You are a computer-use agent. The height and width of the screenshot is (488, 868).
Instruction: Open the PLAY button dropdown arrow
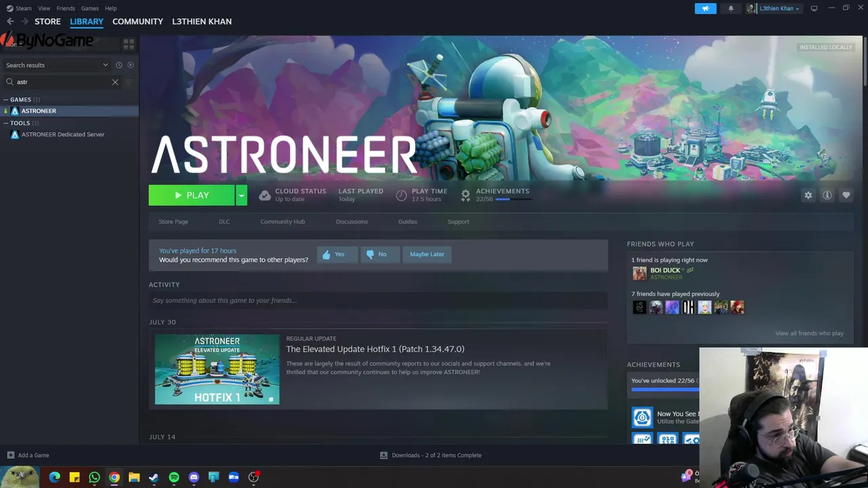point(241,195)
